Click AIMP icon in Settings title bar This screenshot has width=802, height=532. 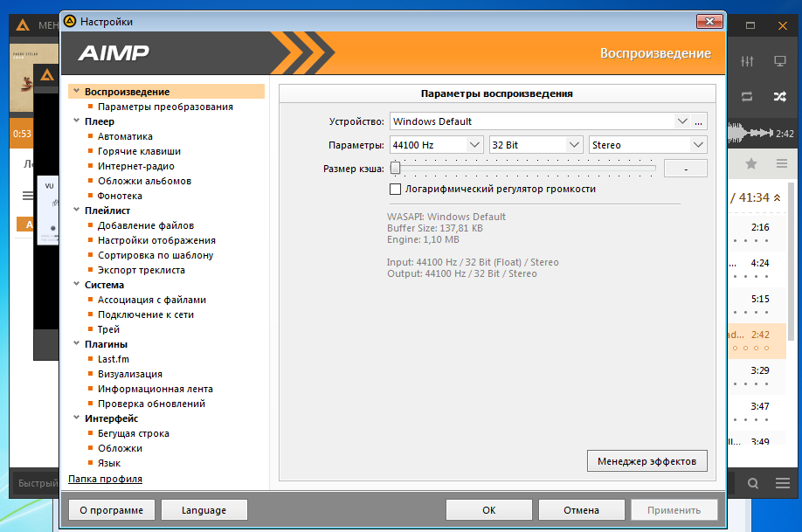pyautogui.click(x=70, y=21)
